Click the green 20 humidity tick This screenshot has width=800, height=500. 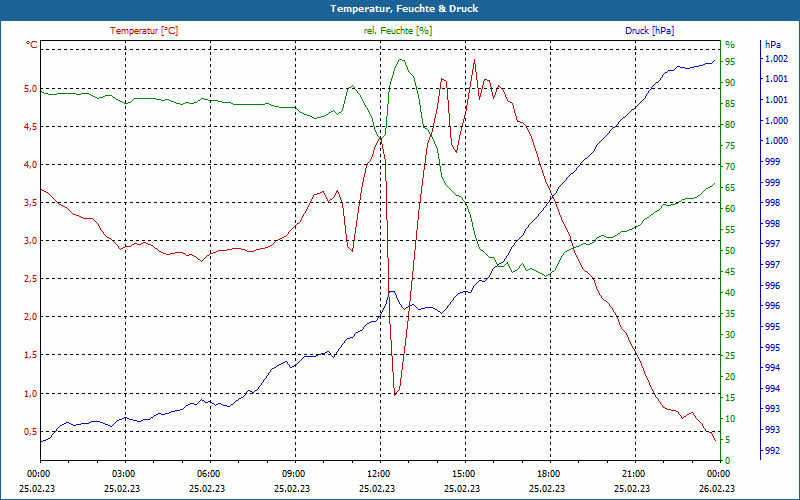(x=730, y=377)
